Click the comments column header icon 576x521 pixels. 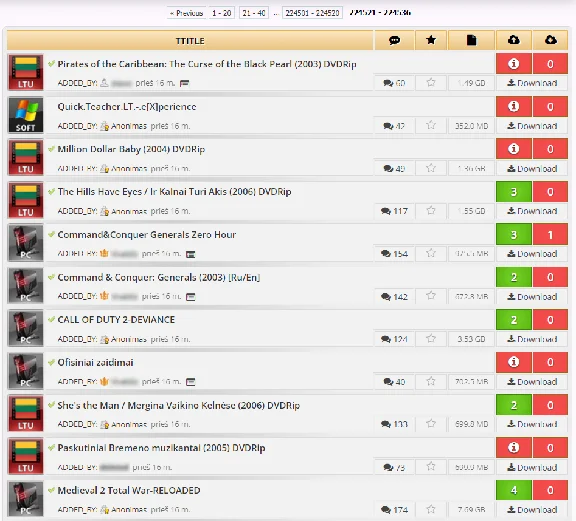pyautogui.click(x=394, y=40)
